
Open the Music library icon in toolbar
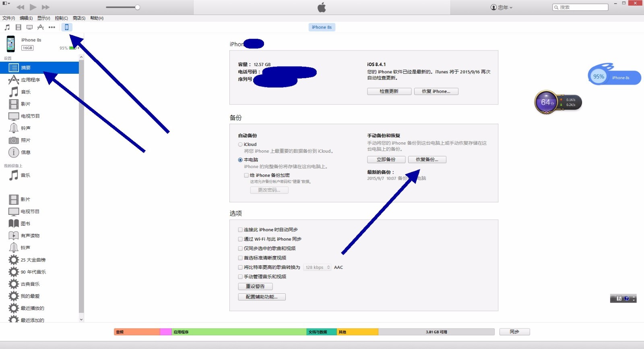click(7, 27)
